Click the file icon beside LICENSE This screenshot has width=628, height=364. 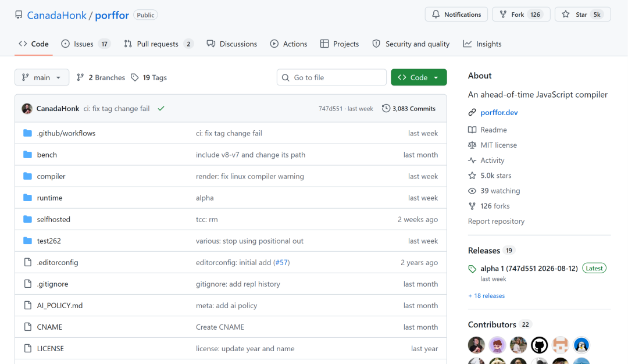click(x=28, y=348)
